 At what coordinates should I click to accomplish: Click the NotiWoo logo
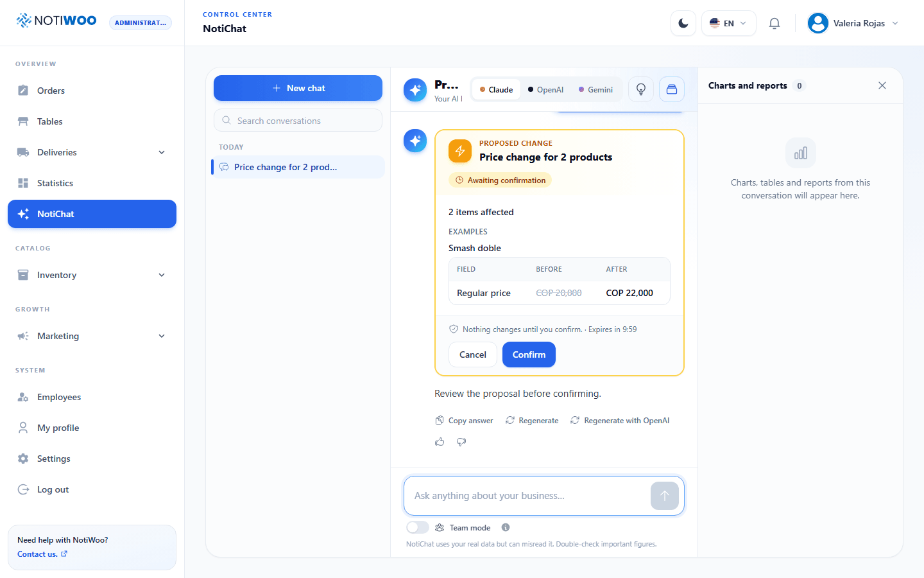click(x=56, y=21)
